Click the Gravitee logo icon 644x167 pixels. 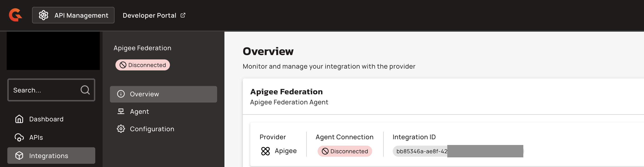point(16,15)
